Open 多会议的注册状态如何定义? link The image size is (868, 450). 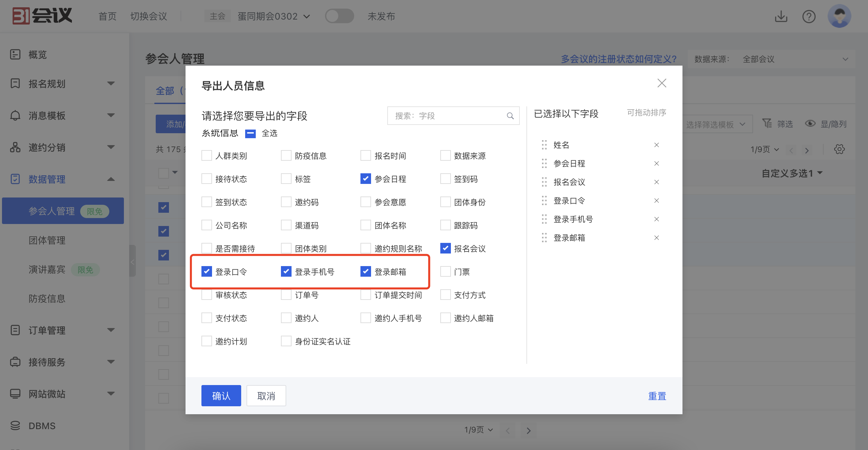point(619,59)
